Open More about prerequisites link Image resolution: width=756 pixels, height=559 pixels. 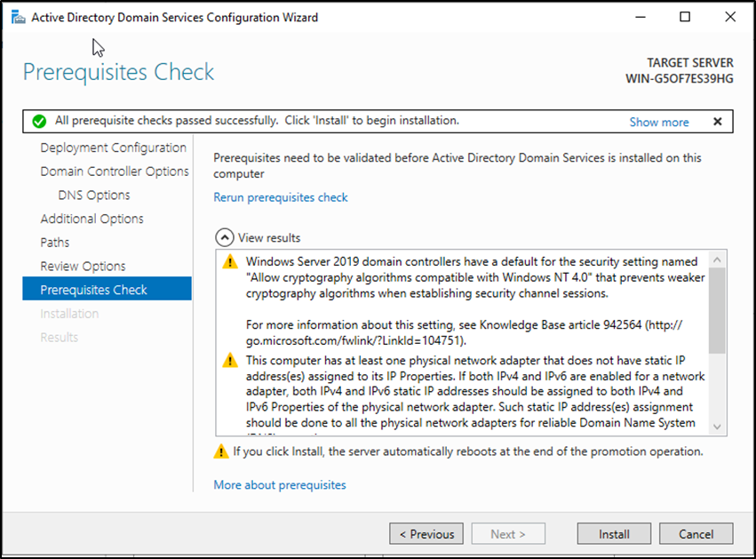coord(280,485)
